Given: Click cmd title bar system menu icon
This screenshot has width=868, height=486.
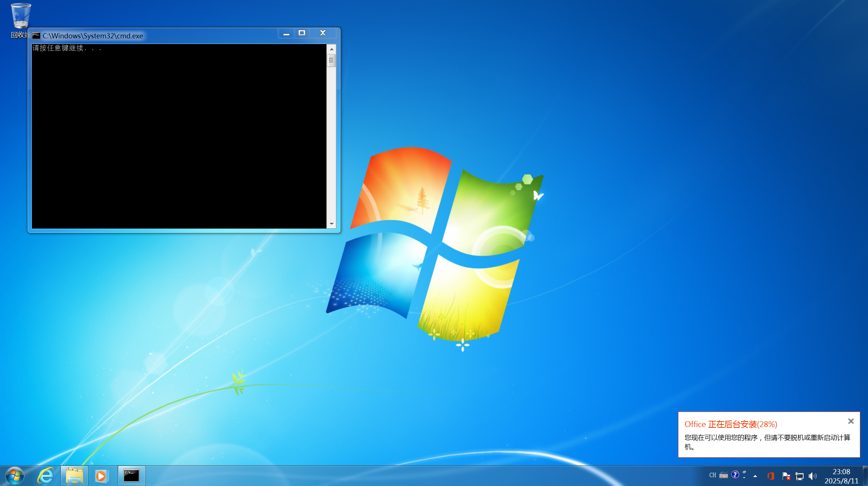Looking at the screenshot, I should [36, 36].
